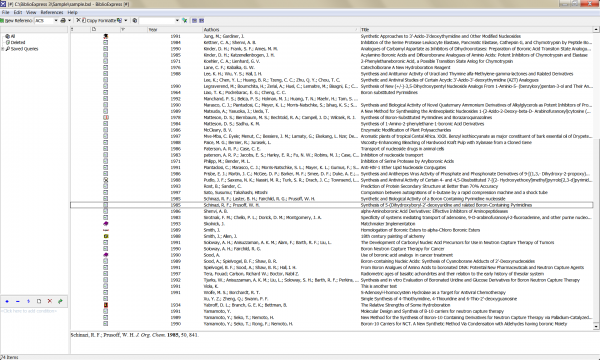This screenshot has height=360, width=600.
Task: Click the type icon on Smith, J. 1989 row
Action: click(x=106, y=230)
